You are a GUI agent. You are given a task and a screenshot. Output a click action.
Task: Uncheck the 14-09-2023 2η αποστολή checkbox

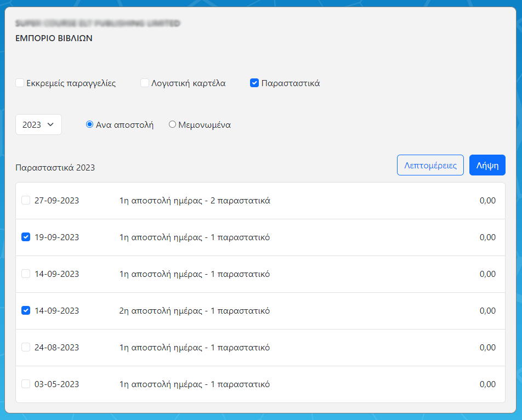pyautogui.click(x=26, y=311)
